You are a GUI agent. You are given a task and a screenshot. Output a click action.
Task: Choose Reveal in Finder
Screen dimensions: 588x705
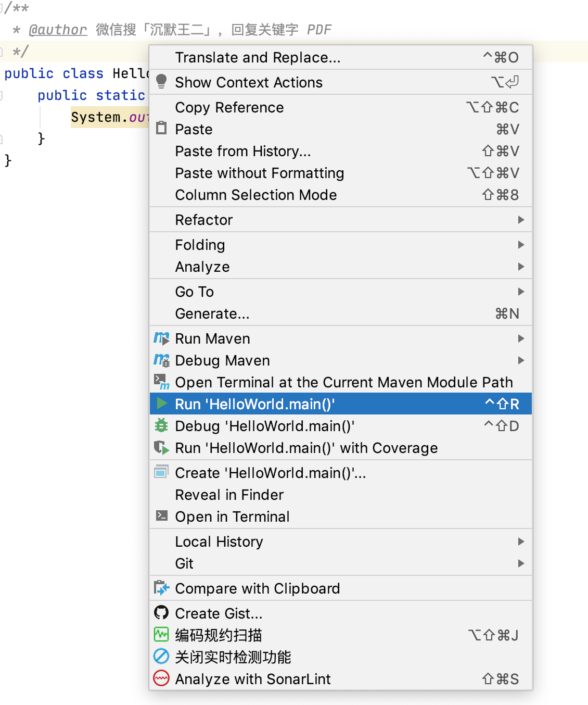click(x=341, y=495)
